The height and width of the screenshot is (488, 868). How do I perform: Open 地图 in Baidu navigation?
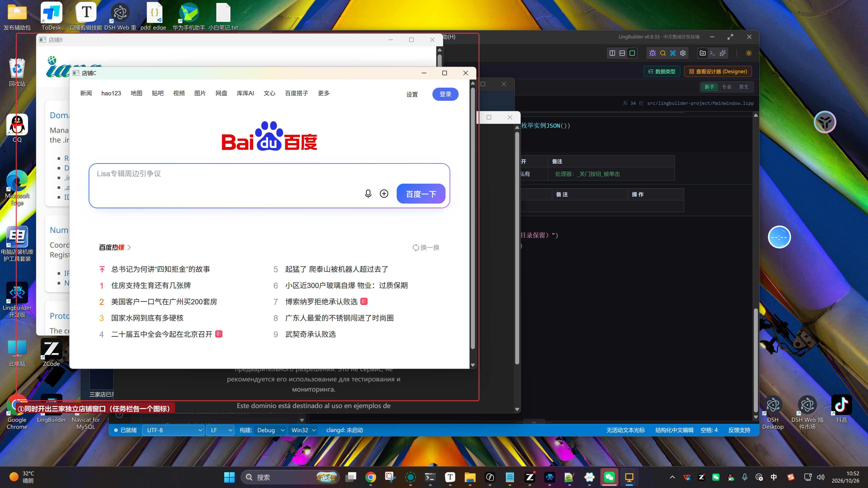[137, 93]
